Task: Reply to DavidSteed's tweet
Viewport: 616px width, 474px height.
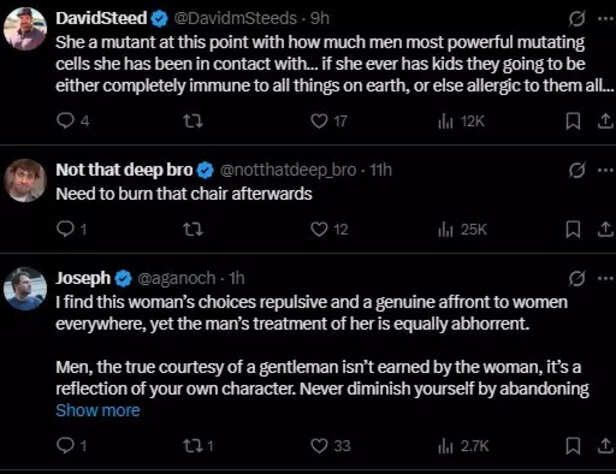Action: tap(66, 121)
